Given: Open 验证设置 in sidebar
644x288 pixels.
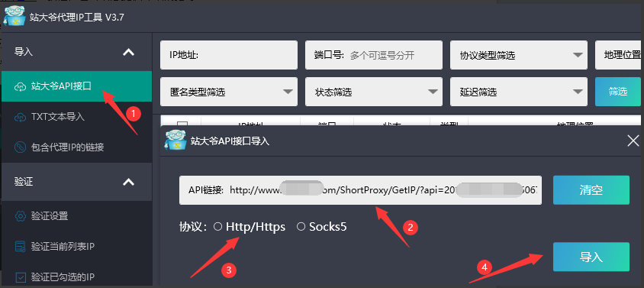Looking at the screenshot, I should [x=76, y=215].
